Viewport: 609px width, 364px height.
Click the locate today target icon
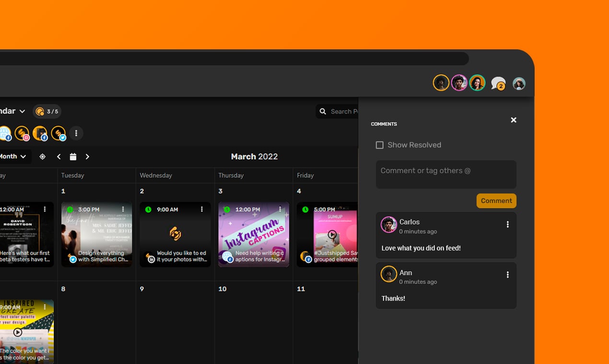click(x=42, y=157)
